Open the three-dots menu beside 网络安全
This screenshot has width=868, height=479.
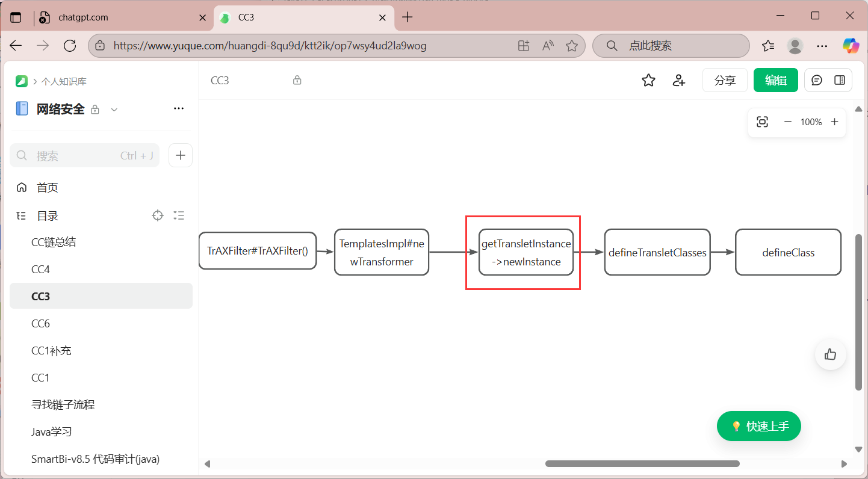pyautogui.click(x=179, y=109)
